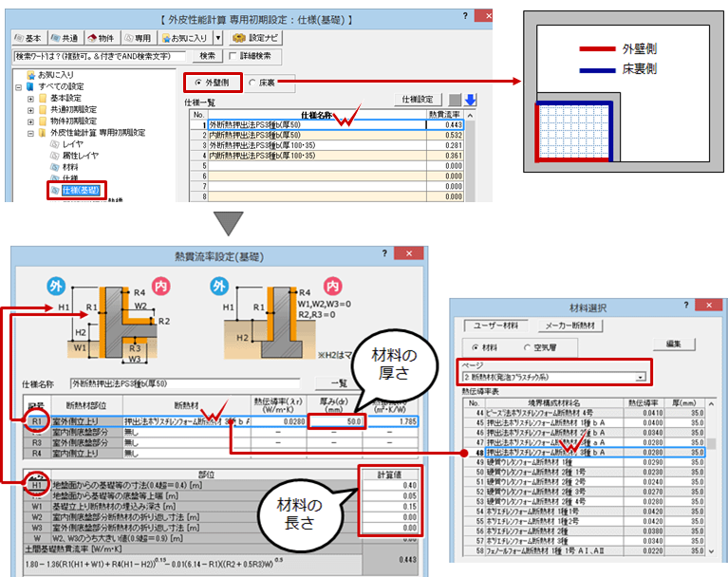Open the 基本 settings toolbar button

(28, 38)
